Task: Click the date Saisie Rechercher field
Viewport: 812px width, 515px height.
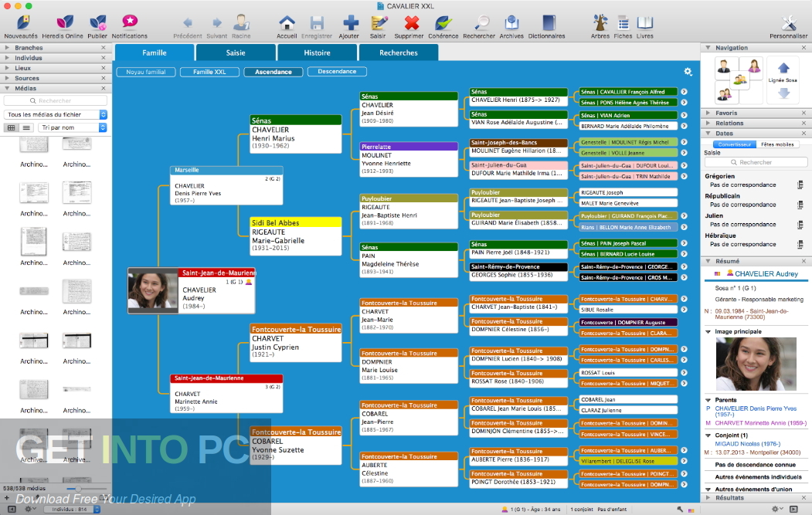Action: pyautogui.click(x=756, y=162)
